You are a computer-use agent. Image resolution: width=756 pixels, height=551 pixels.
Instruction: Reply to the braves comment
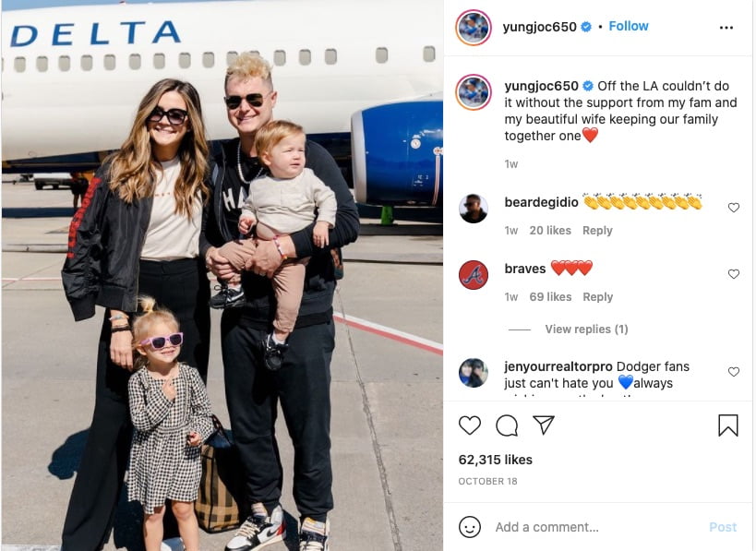tap(597, 297)
